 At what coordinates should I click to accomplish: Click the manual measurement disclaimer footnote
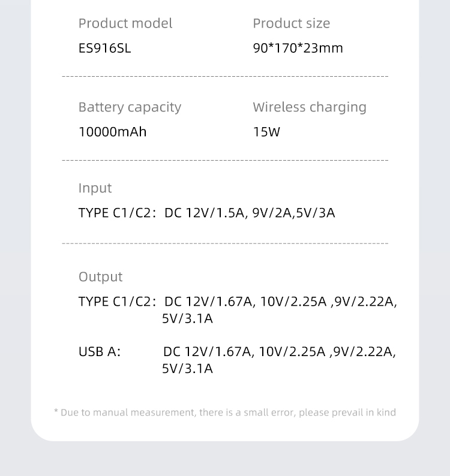225,412
